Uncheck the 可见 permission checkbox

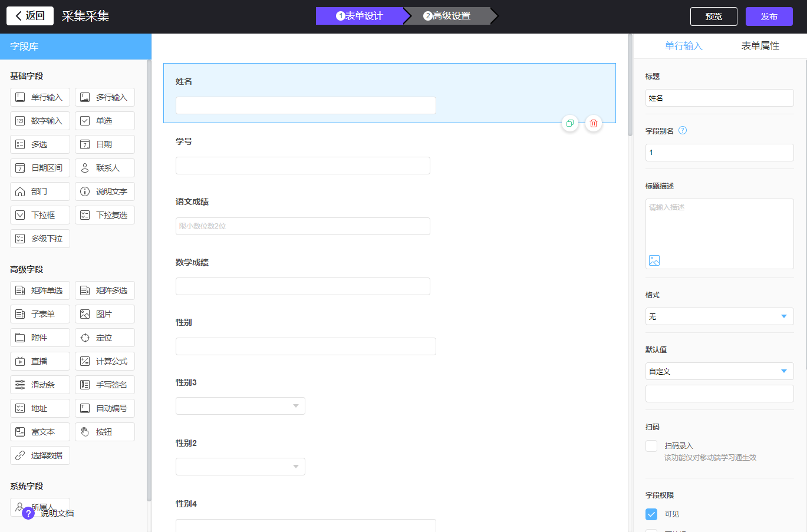(x=651, y=514)
